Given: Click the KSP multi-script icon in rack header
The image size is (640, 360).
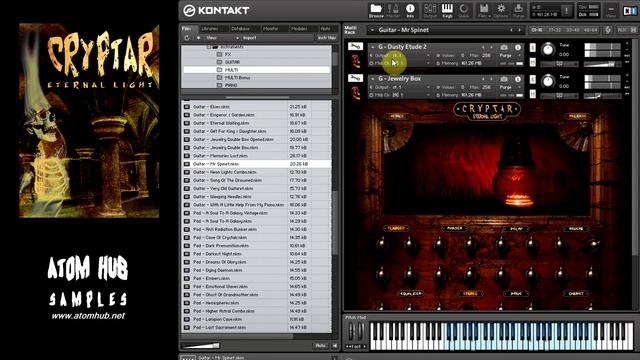Looking at the screenshot, I should [608, 30].
